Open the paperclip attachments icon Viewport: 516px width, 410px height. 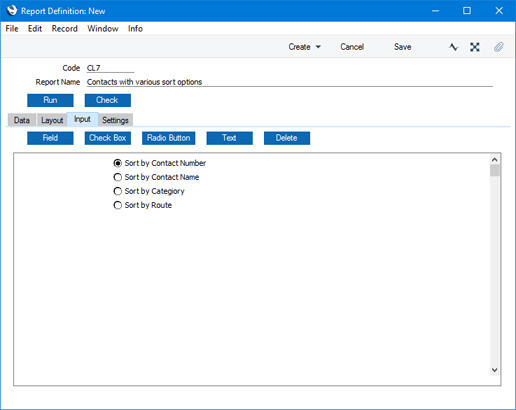click(x=499, y=47)
